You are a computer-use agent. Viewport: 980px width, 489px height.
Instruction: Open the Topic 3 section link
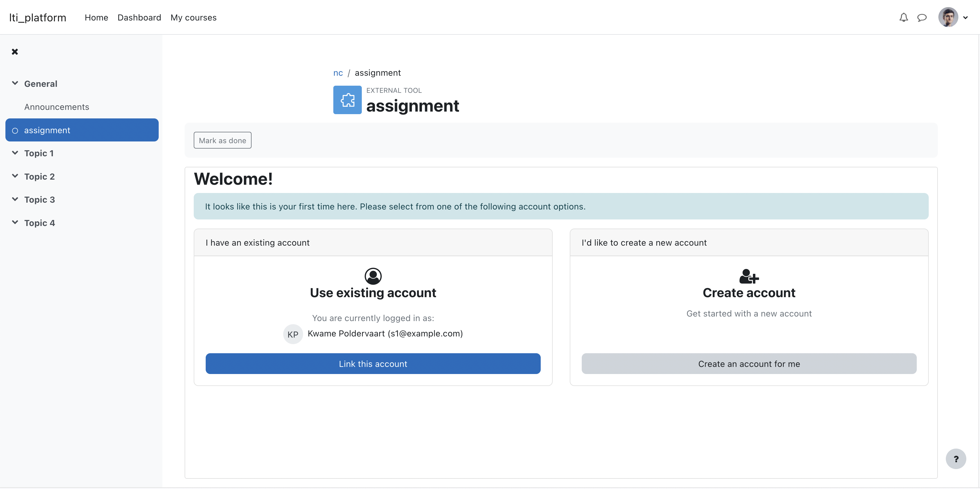tap(40, 200)
